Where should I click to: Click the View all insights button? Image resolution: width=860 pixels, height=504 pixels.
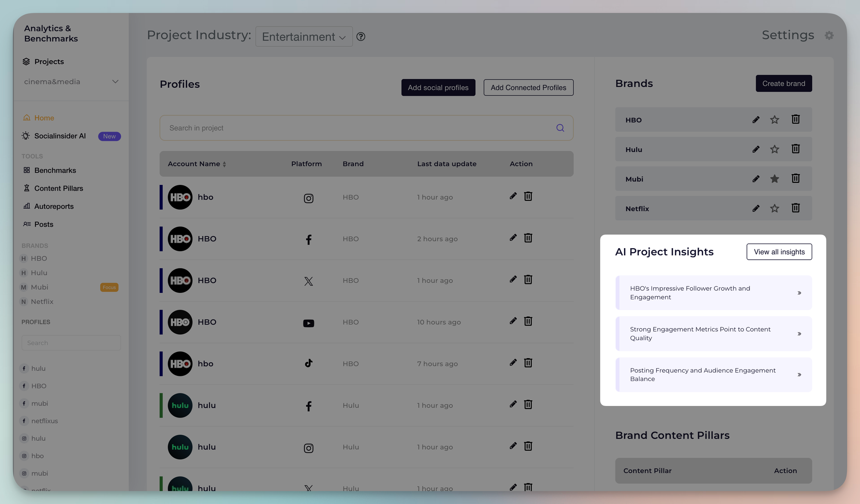pos(779,252)
